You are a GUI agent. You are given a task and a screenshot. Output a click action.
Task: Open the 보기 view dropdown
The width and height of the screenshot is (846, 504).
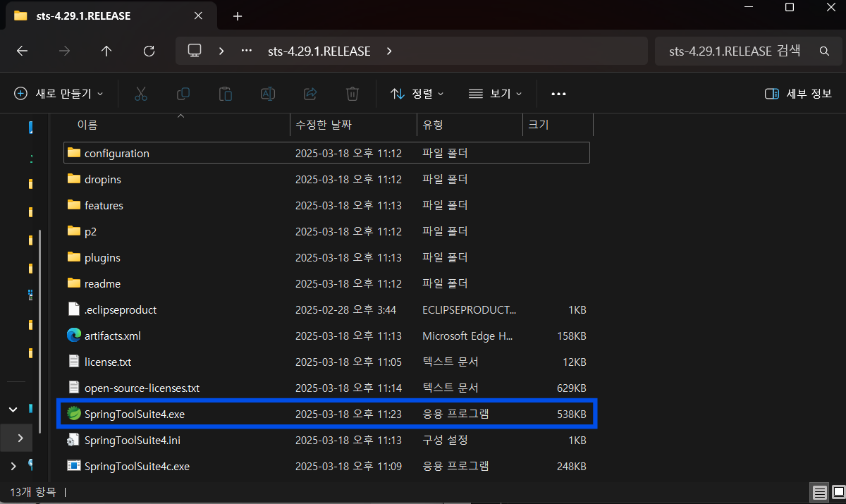(496, 93)
